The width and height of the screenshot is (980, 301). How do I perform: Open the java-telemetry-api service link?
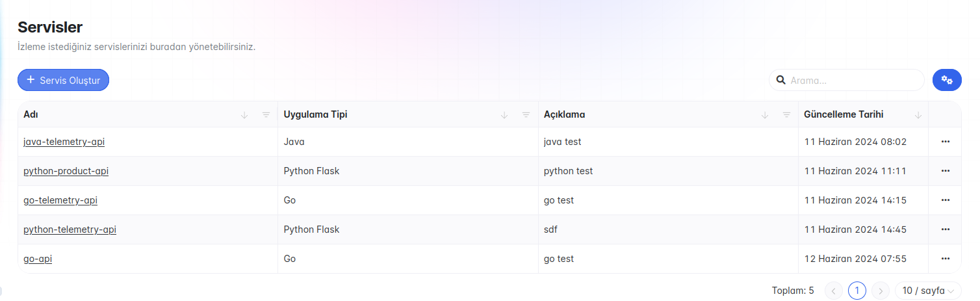pyautogui.click(x=64, y=142)
